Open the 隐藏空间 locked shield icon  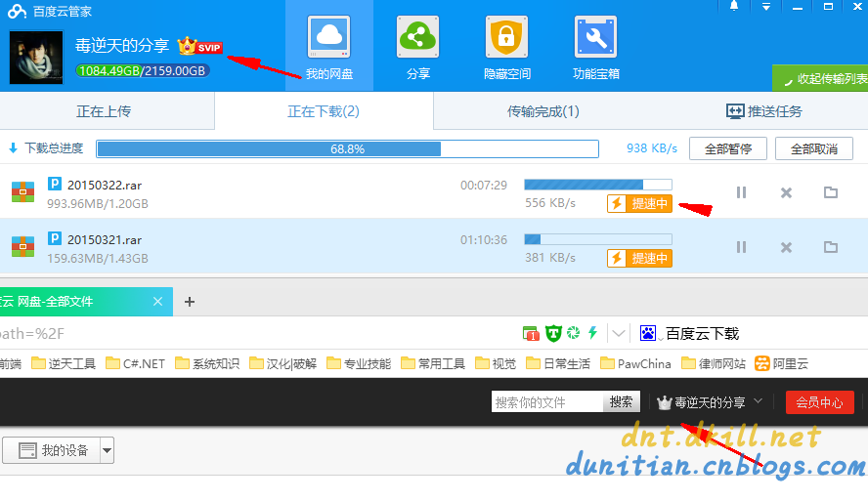(x=506, y=37)
